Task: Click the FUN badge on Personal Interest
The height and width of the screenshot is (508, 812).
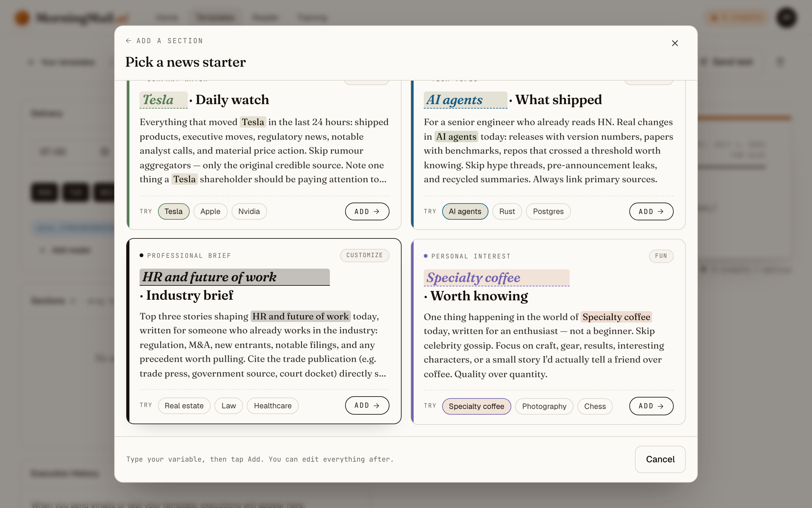Action: pyautogui.click(x=661, y=256)
